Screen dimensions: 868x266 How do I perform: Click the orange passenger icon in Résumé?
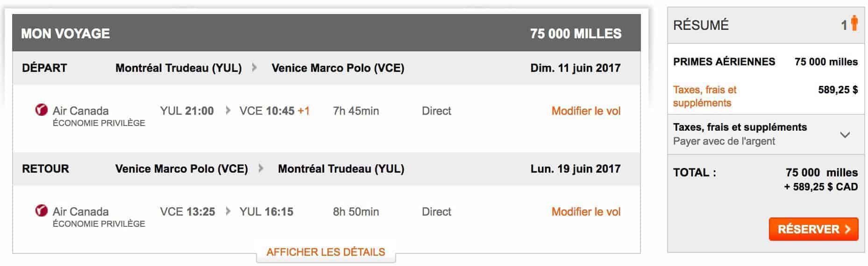coord(854,23)
